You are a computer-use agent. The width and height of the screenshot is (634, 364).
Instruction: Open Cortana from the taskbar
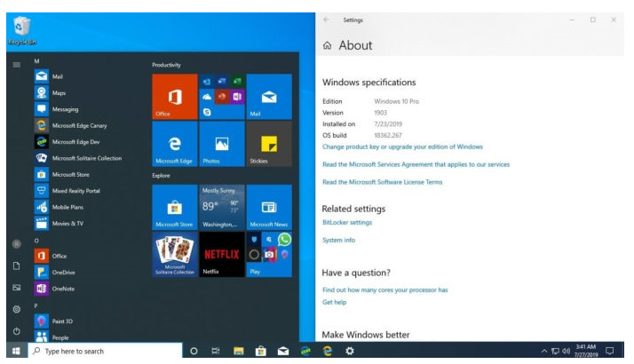click(x=194, y=351)
